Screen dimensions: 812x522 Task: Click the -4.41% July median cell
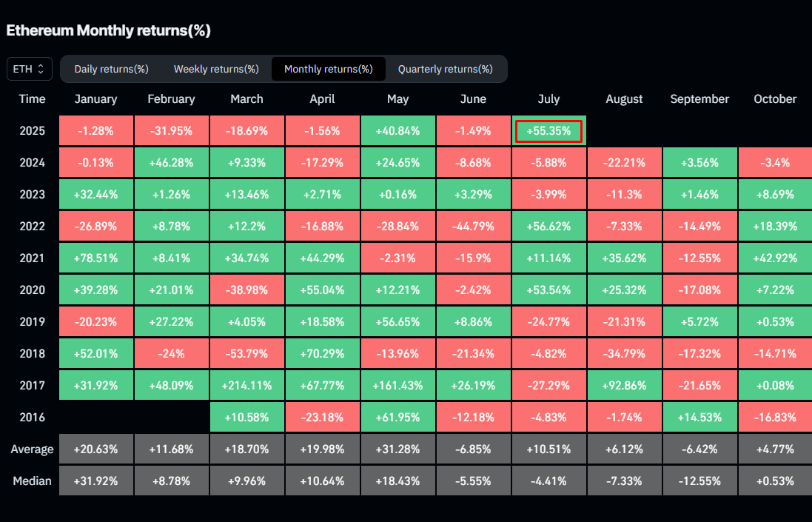pos(549,481)
